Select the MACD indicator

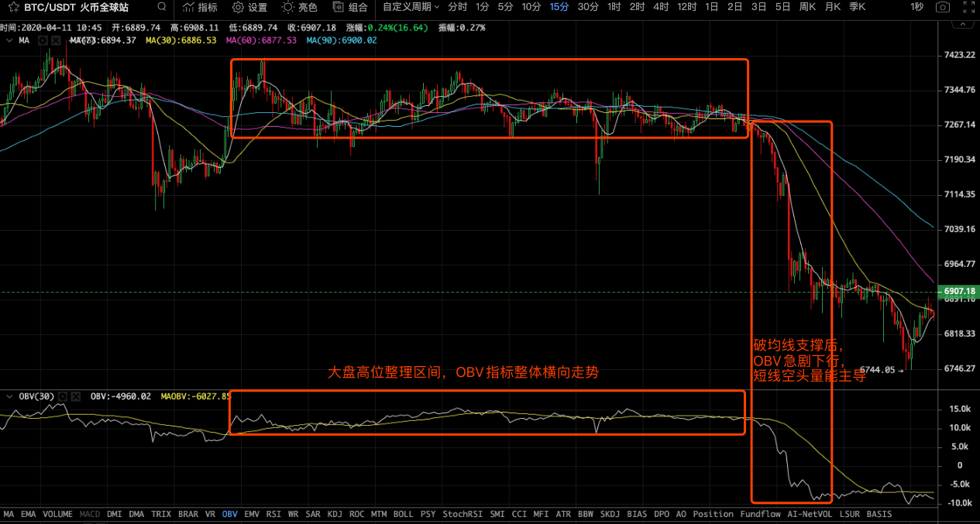89,514
